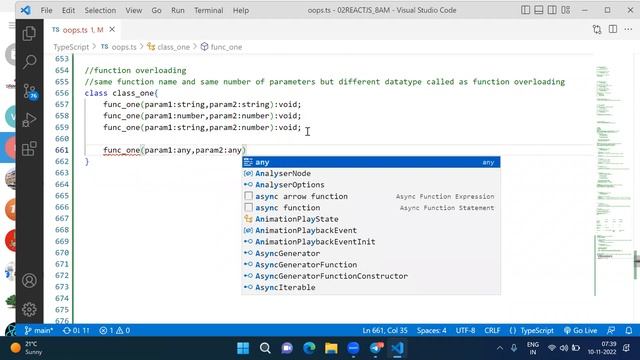Viewport: 640px width, 360px height.
Task: Open File Explorer from taskbar
Action: tap(331, 348)
